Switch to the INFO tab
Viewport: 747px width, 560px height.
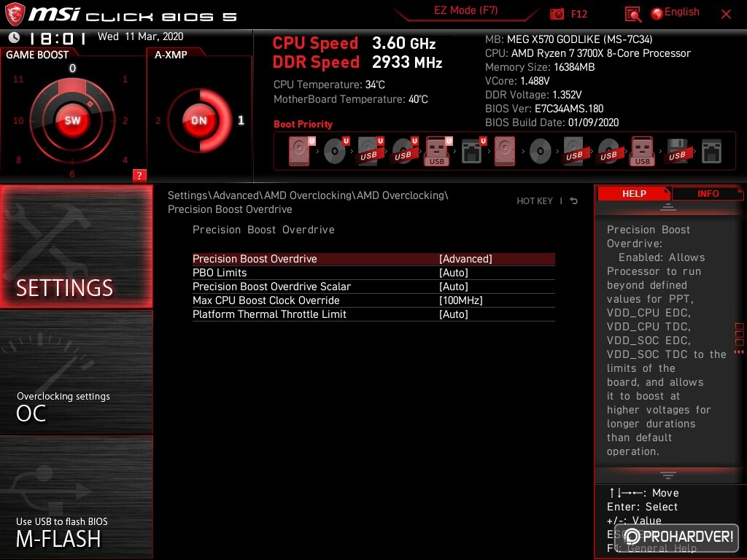point(708,193)
